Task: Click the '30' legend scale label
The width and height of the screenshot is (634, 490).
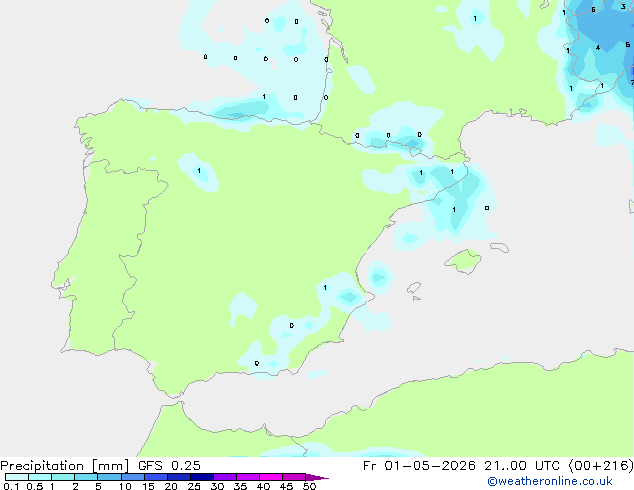Action: tap(217, 486)
